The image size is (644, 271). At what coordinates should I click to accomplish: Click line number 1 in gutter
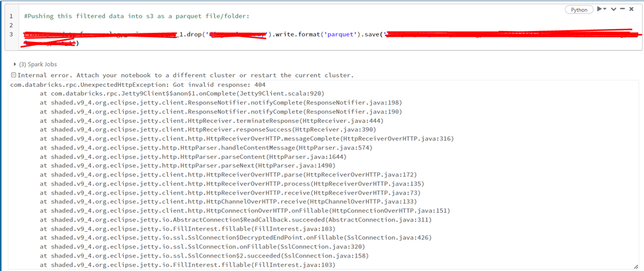[11, 15]
